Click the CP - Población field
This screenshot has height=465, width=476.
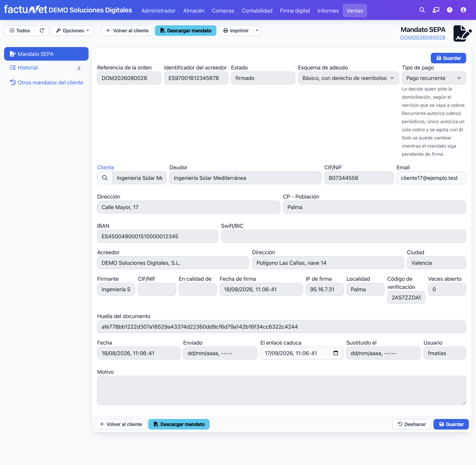click(375, 207)
